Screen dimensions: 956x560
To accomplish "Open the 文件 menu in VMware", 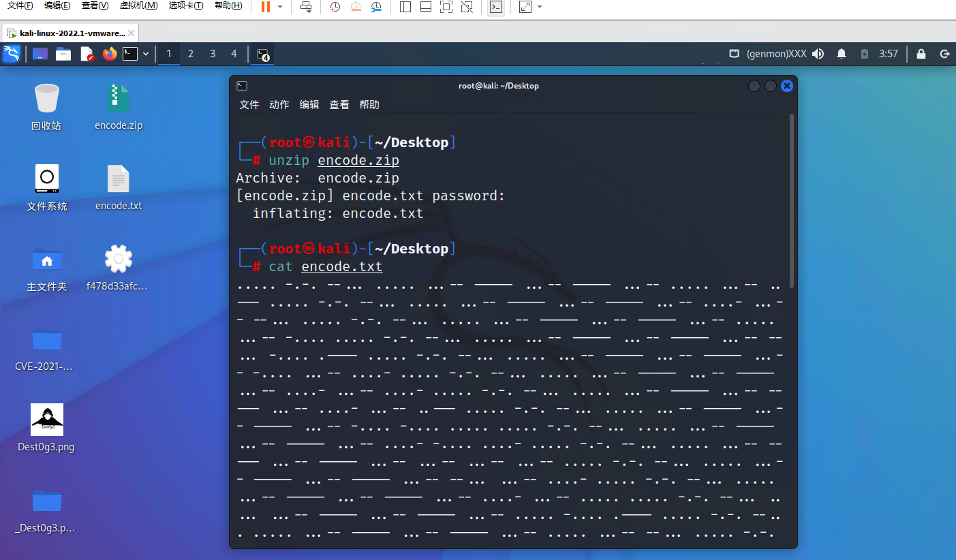I will (20, 5).
